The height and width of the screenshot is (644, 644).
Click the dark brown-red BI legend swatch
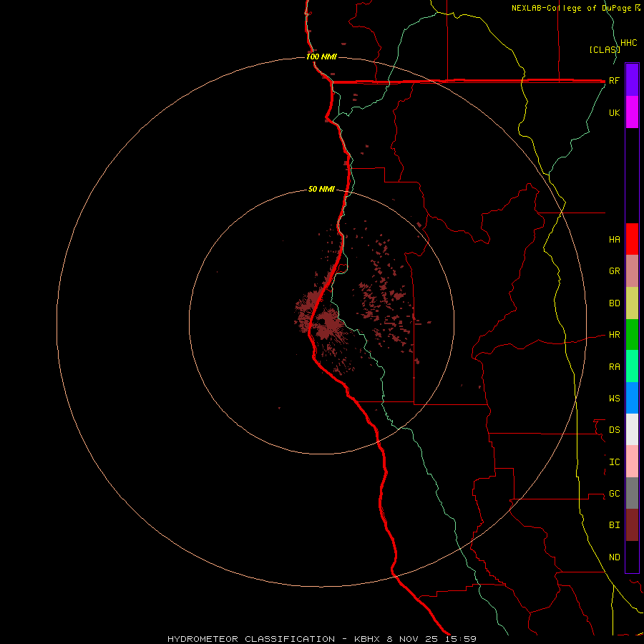(x=632, y=525)
